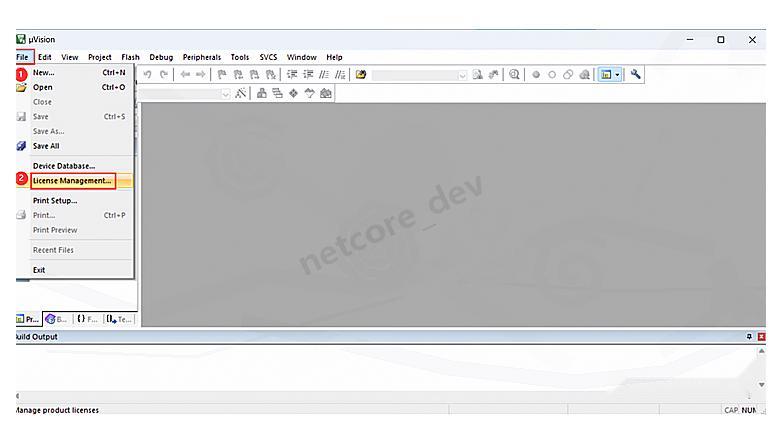Open the Peripherals menu

pyautogui.click(x=201, y=57)
